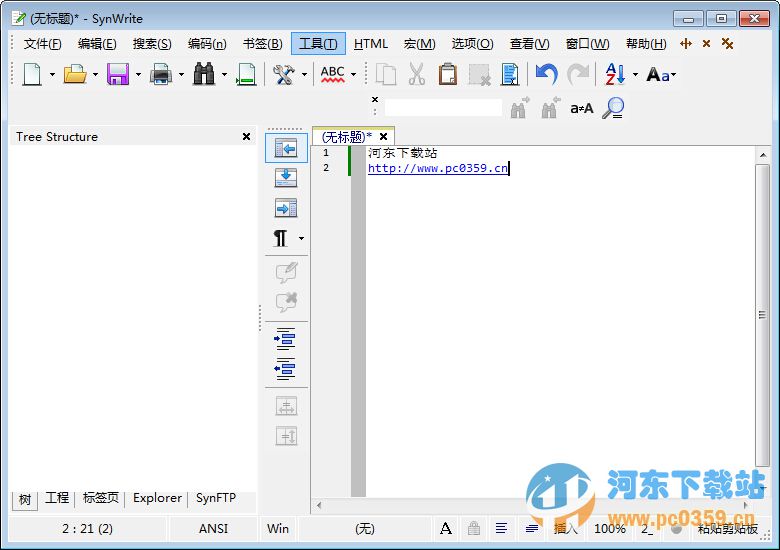Save the file with the floppy disk icon
Image resolution: width=780 pixels, height=550 pixels.
tap(118, 75)
